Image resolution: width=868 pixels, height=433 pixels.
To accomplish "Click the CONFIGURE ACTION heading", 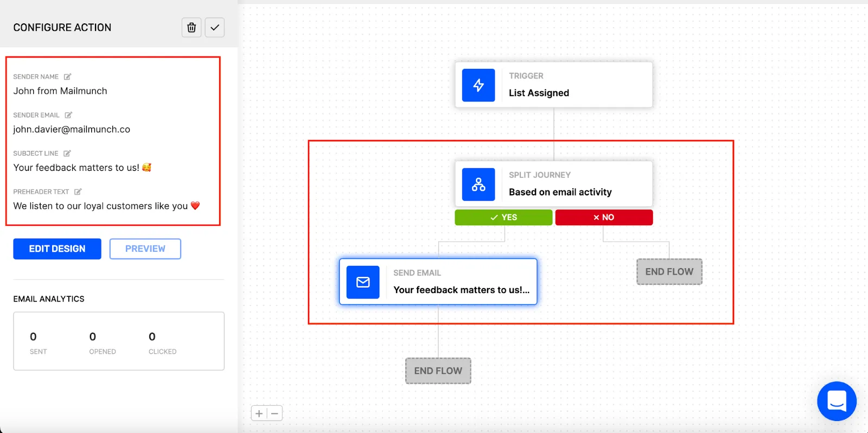I will [x=62, y=28].
